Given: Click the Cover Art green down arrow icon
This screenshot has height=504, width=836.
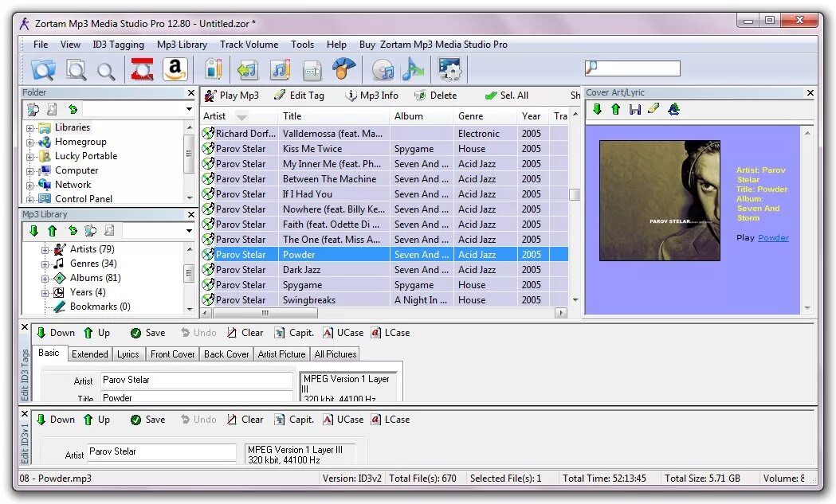Looking at the screenshot, I should tap(597, 109).
